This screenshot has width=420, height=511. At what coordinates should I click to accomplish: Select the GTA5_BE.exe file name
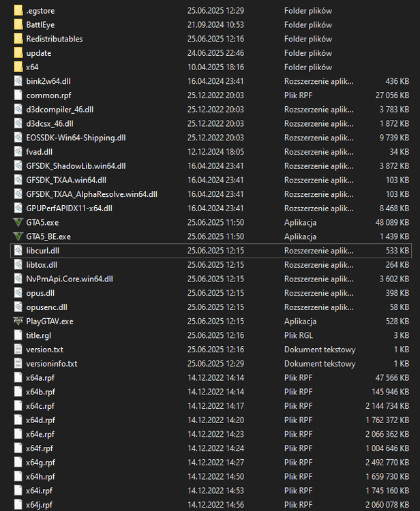(48, 236)
